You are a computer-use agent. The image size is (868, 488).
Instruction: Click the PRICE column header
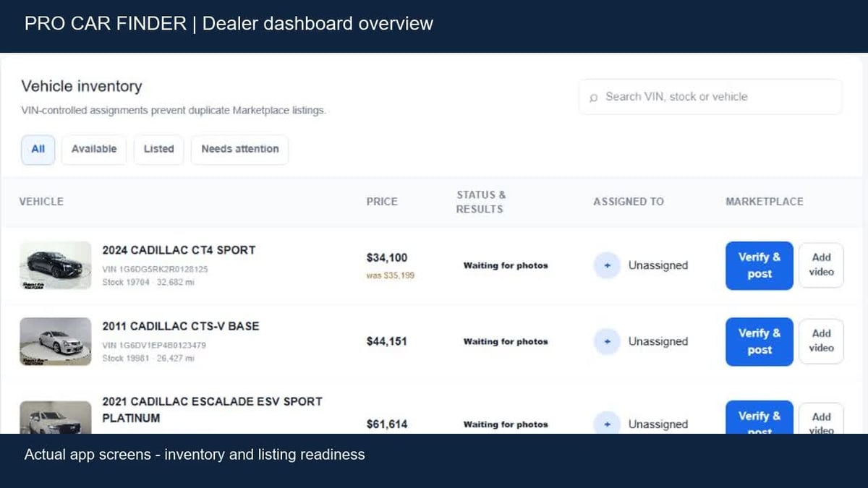click(382, 202)
